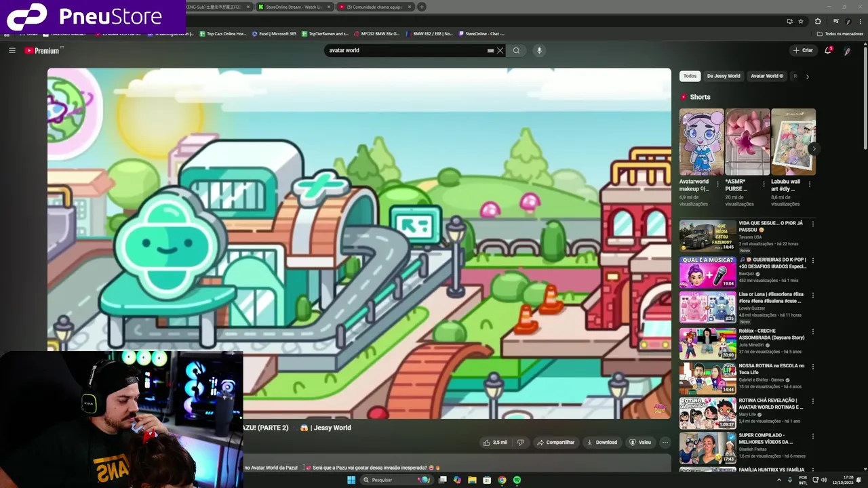Open options for Avatarworld makeup Short
This screenshot has height=488, width=868.
click(x=718, y=184)
